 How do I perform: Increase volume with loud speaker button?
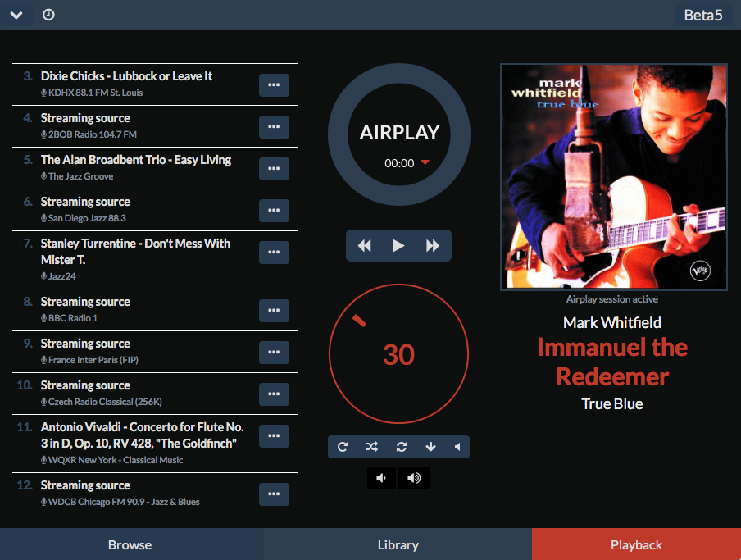414,478
